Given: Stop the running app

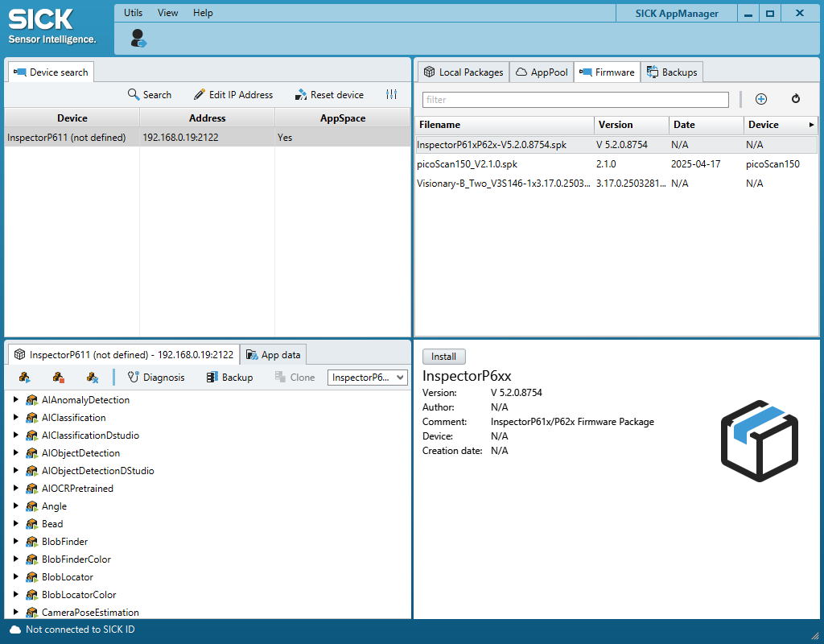Looking at the screenshot, I should click(x=58, y=377).
